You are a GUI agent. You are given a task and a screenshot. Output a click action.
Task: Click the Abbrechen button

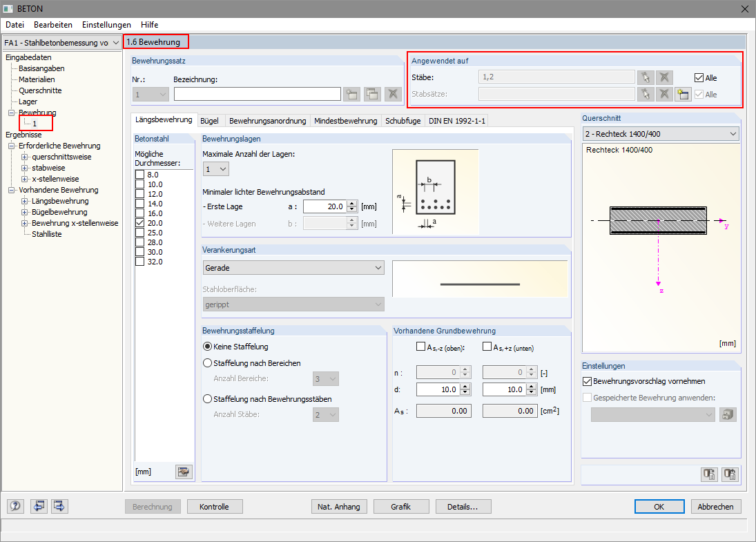click(715, 507)
